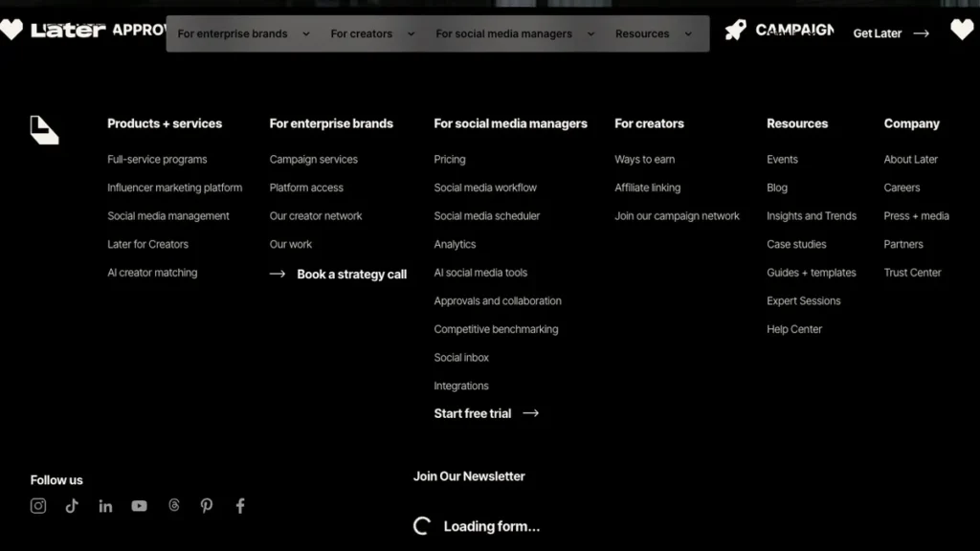Image resolution: width=980 pixels, height=551 pixels.
Task: Open Social media management link
Action: 168,216
